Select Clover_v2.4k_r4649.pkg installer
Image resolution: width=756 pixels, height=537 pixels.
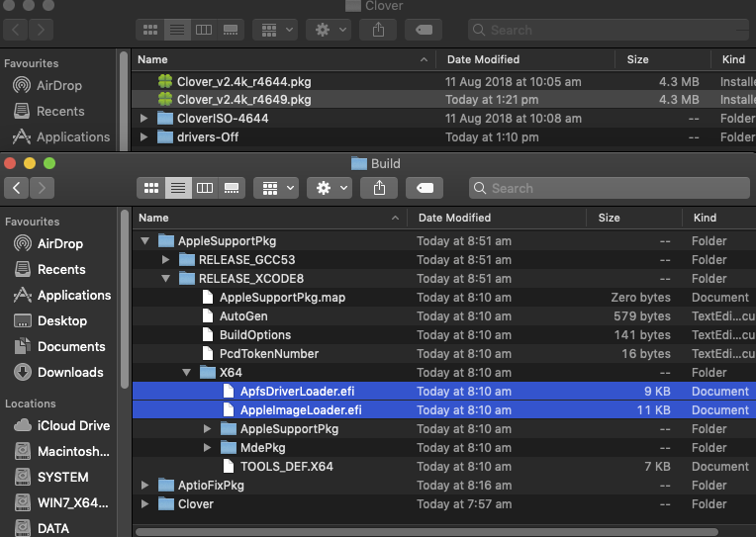click(x=443, y=99)
